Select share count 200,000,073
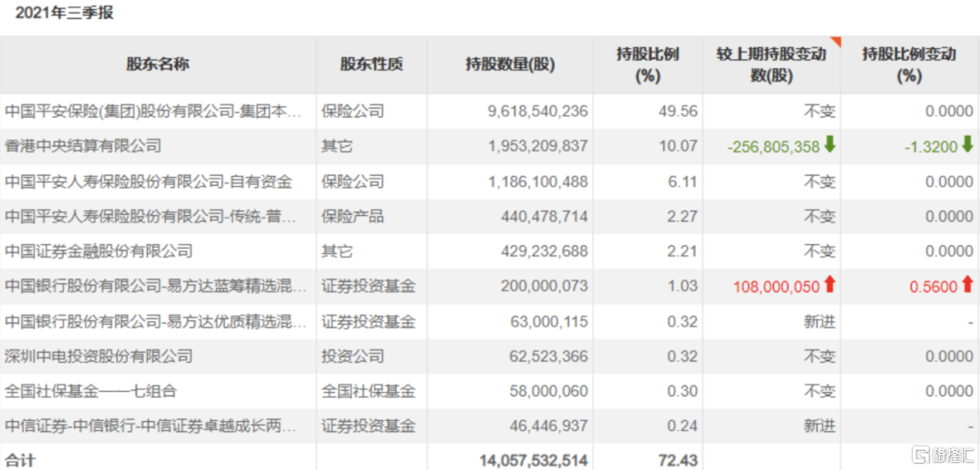Image resolution: width=980 pixels, height=470 pixels. [544, 286]
